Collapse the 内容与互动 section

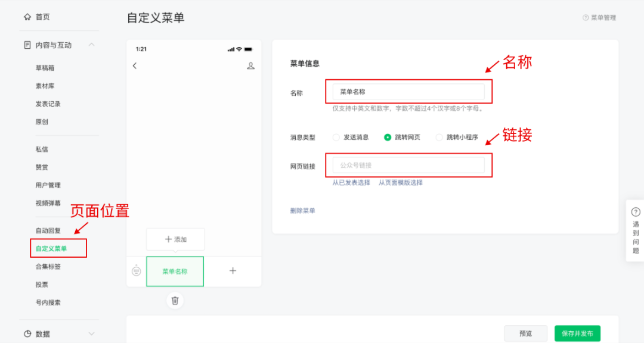tap(92, 44)
